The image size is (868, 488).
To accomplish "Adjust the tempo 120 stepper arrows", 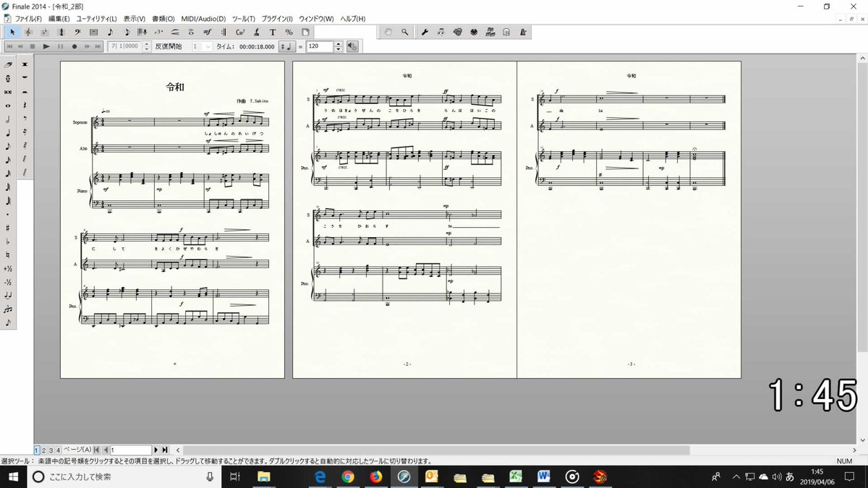I will pyautogui.click(x=339, y=46).
